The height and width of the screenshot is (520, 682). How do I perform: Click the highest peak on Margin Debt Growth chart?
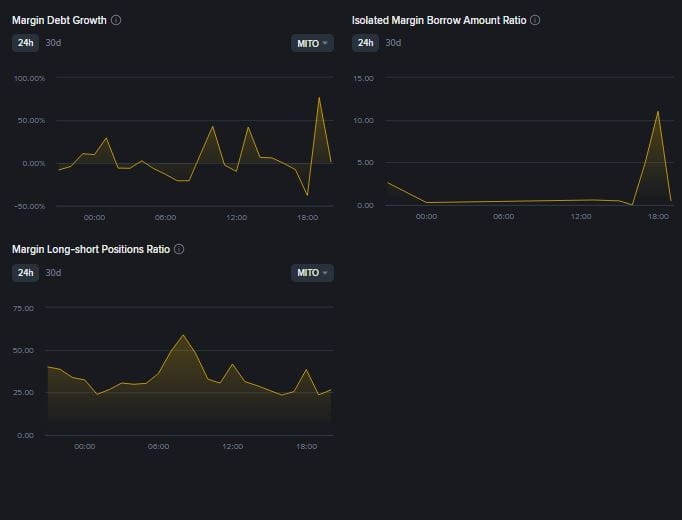coord(319,97)
